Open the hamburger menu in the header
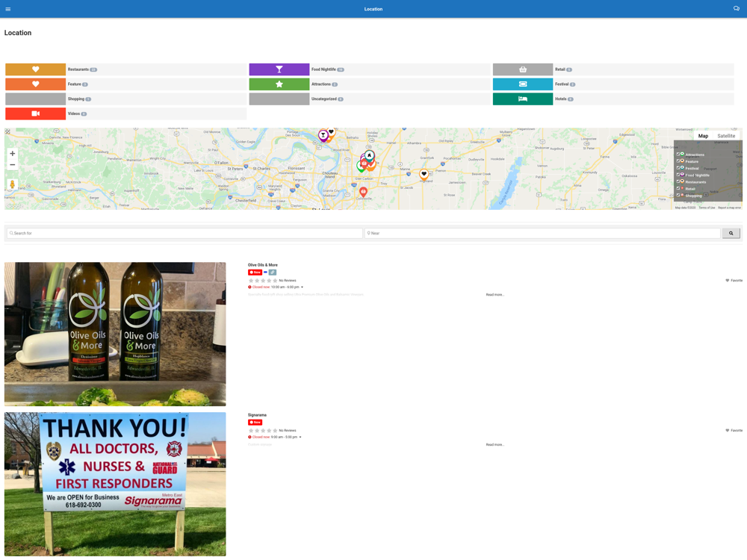The image size is (747, 560). pyautogui.click(x=7, y=9)
